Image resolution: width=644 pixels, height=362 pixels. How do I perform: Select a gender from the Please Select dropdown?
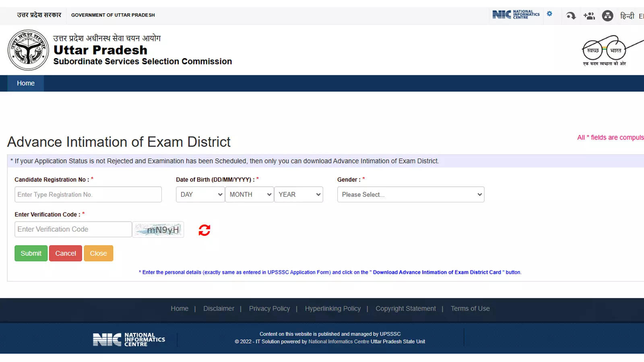point(410,194)
